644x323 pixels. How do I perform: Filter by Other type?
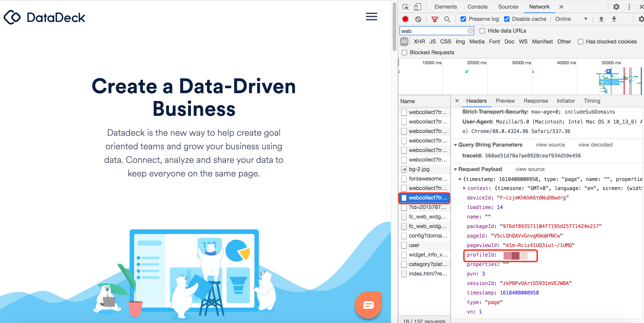tap(564, 41)
